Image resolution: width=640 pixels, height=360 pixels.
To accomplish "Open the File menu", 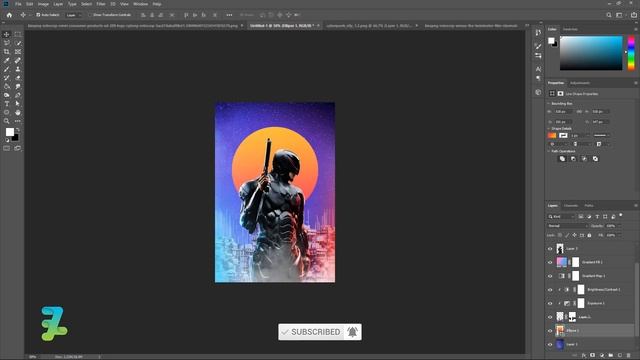I will coord(18,4).
